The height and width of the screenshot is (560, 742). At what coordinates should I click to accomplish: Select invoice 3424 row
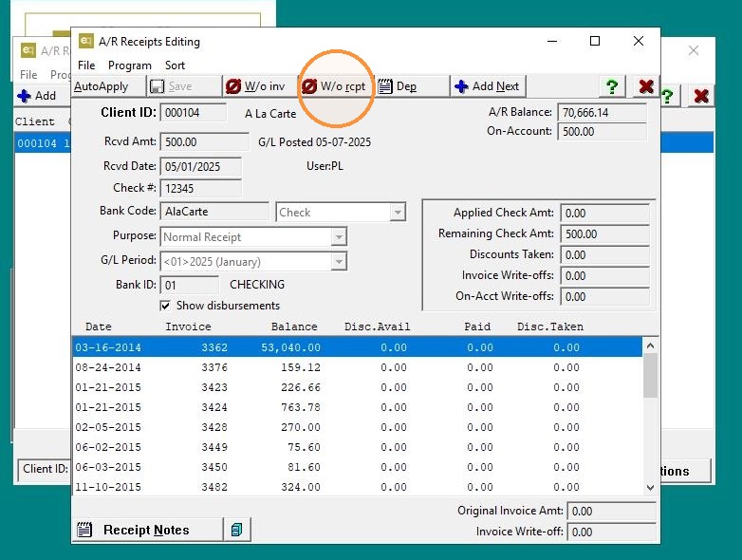click(358, 407)
